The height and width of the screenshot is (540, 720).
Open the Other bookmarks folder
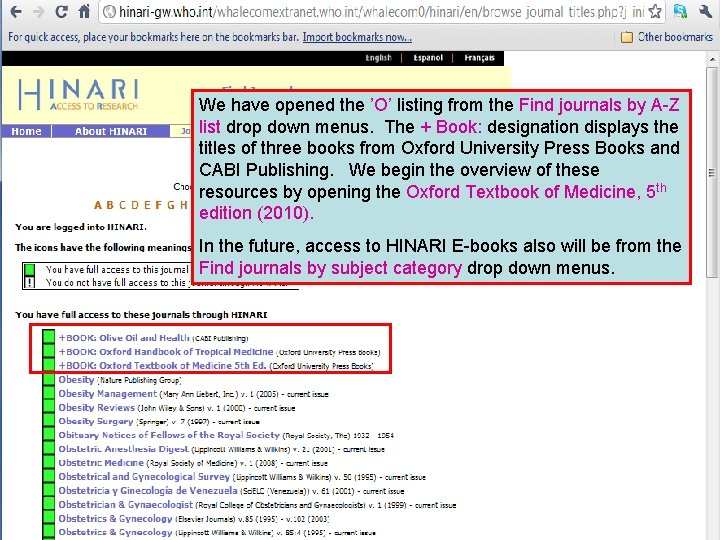tap(666, 37)
